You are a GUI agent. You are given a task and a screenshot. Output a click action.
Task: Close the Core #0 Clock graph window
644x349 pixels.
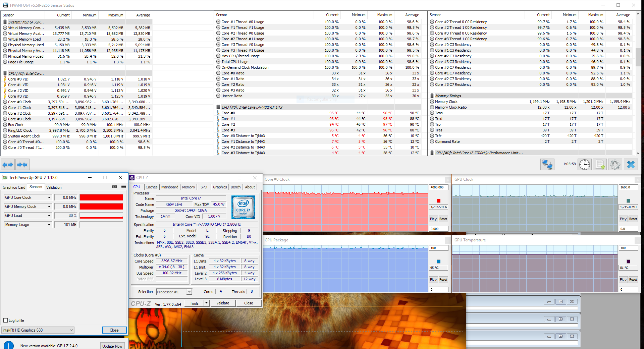click(x=448, y=179)
